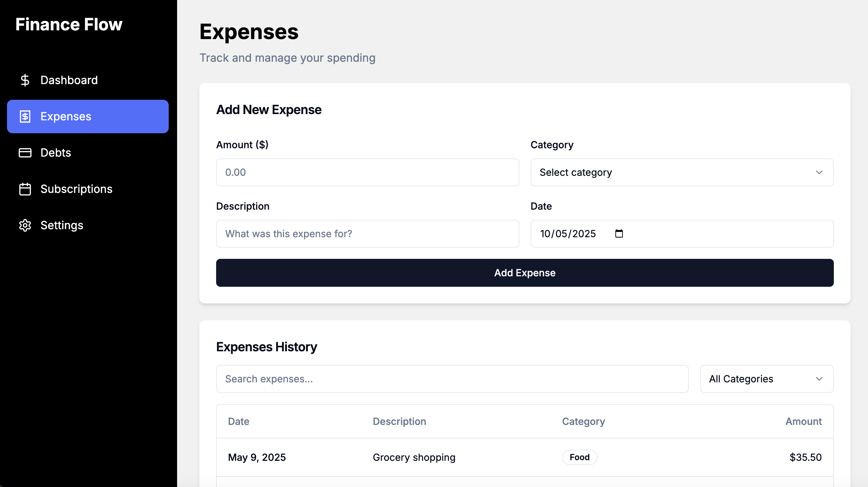Click the Debts credit card icon
The height and width of the screenshot is (487, 868).
click(x=25, y=153)
